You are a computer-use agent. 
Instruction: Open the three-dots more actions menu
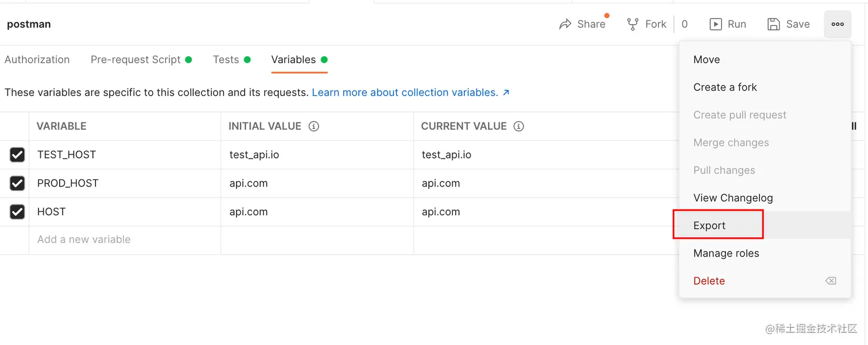(838, 24)
